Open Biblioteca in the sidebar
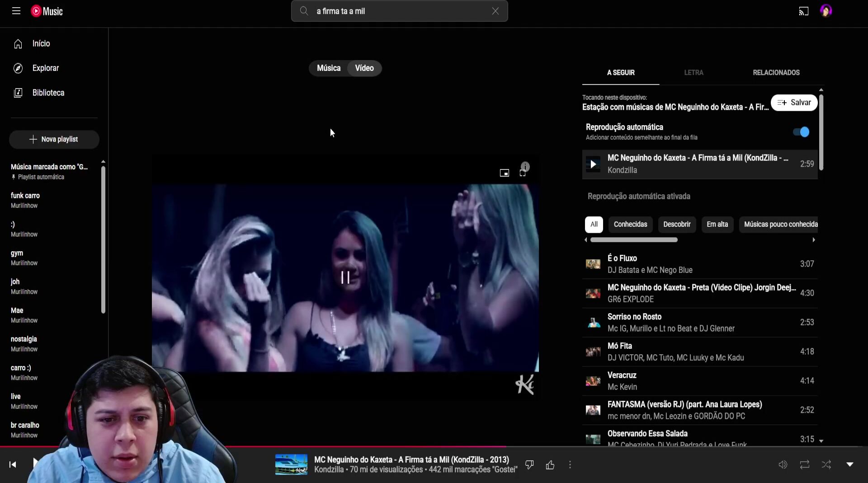Image resolution: width=868 pixels, height=483 pixels. [x=54, y=93]
